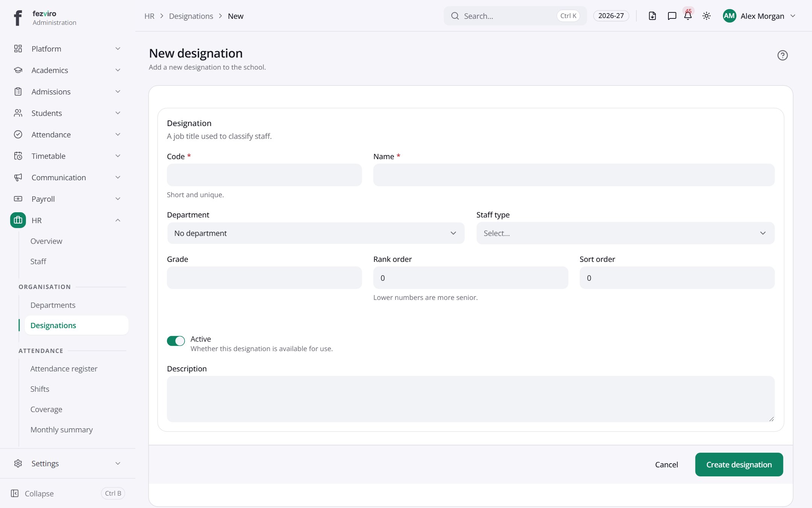The width and height of the screenshot is (812, 508).
Task: Expand the Payroll sidebar section chevron
Action: (118, 199)
